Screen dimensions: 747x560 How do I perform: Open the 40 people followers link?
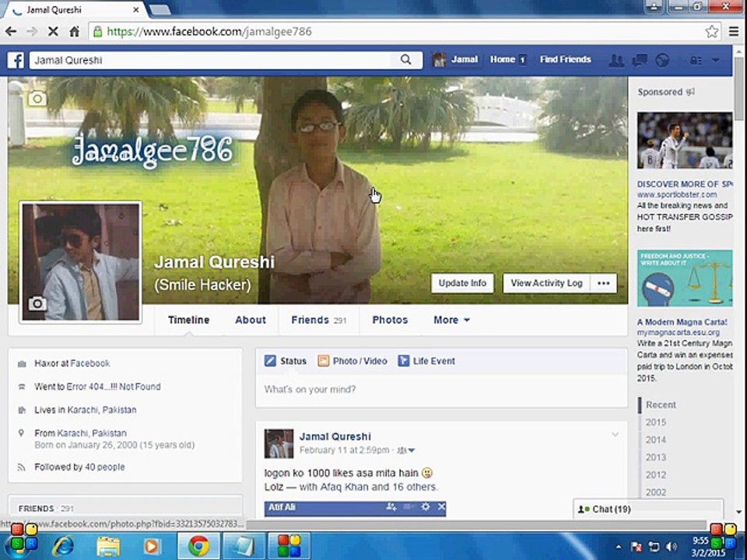pos(105,467)
